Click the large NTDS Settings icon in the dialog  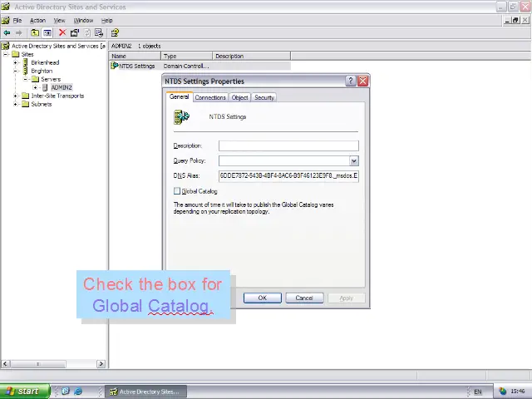point(181,117)
